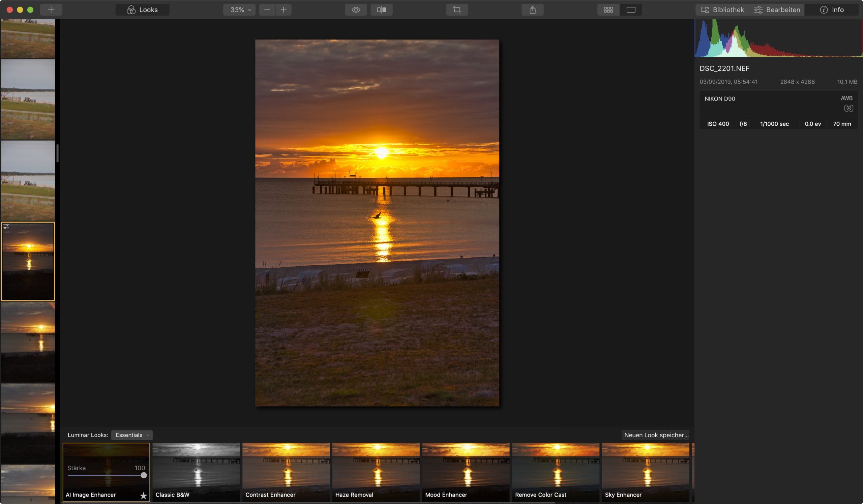This screenshot has height=504, width=863.
Task: Click the plus add-photos button
Action: pos(51,10)
